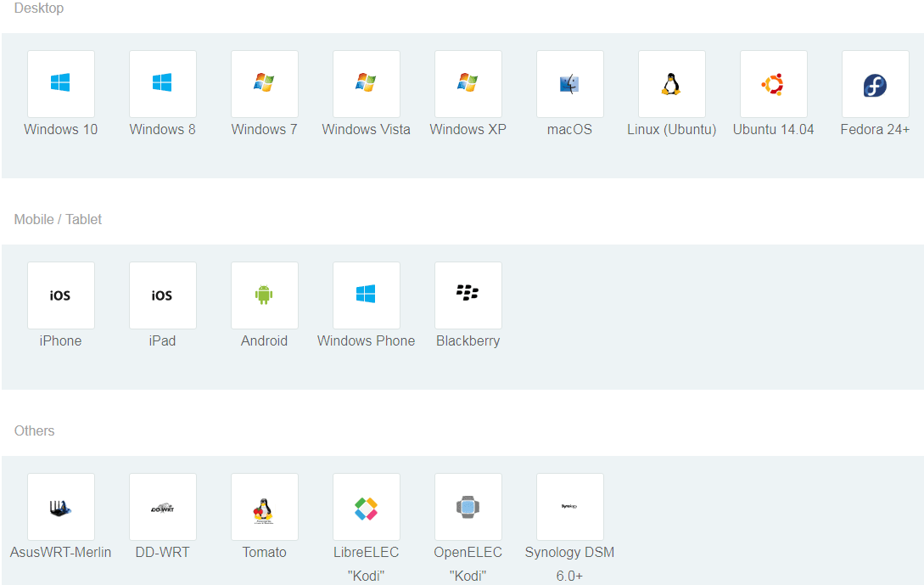Click the 'Mobile / Tablet' section heading
The width and height of the screenshot is (924, 585).
(58, 219)
